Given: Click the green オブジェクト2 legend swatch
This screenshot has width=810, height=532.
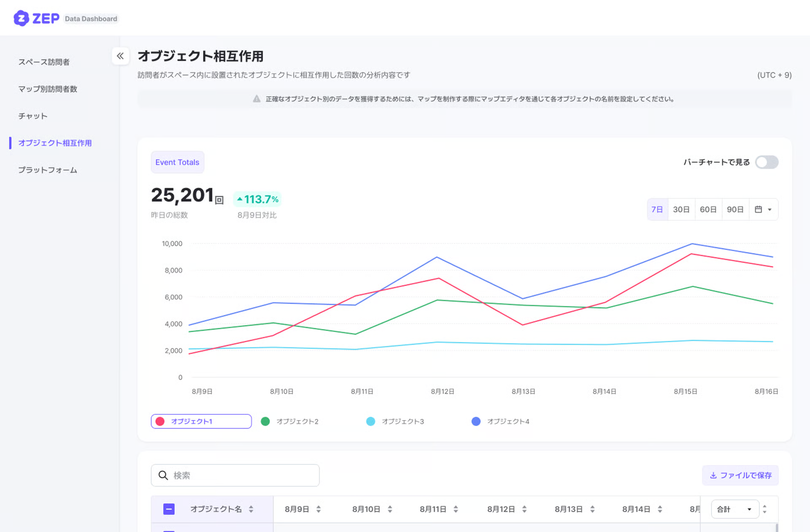Looking at the screenshot, I should (x=265, y=421).
